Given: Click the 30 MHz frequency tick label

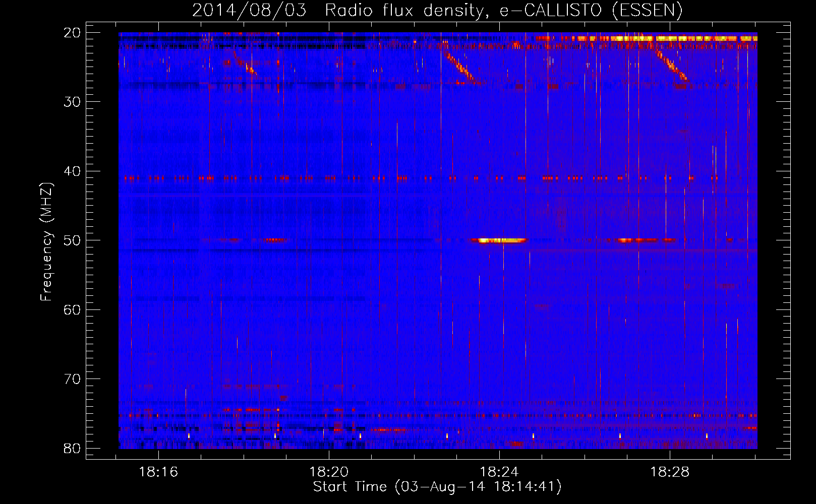Looking at the screenshot, I should point(72,102).
